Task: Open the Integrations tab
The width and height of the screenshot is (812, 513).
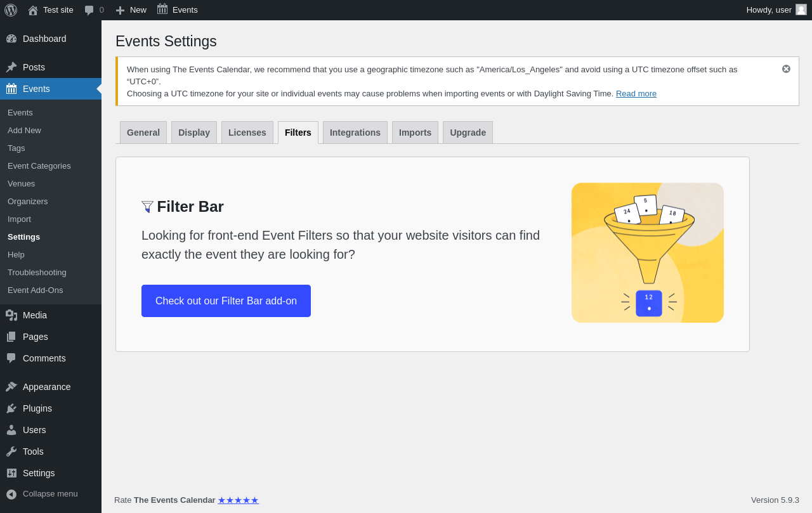Action: coord(355,133)
